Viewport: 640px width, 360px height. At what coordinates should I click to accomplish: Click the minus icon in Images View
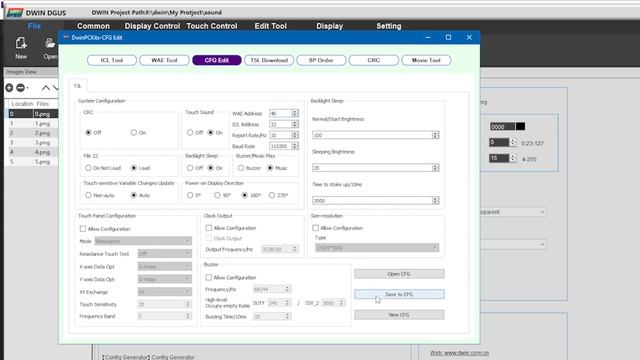pyautogui.click(x=20, y=88)
